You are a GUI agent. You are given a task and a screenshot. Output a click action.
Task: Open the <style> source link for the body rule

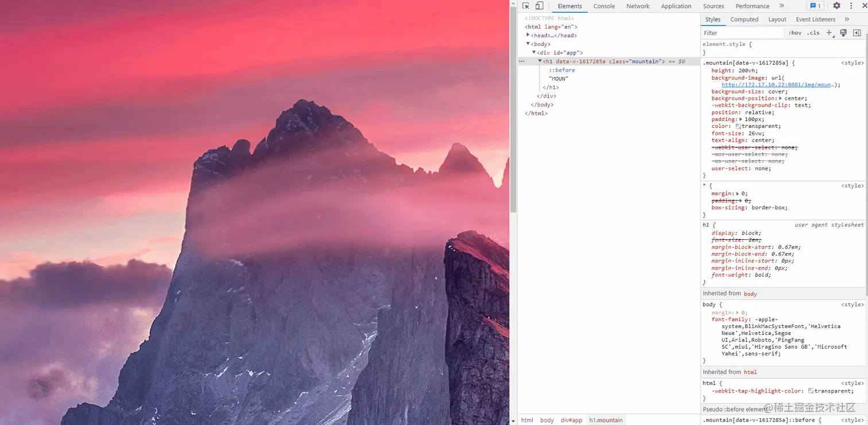point(852,305)
